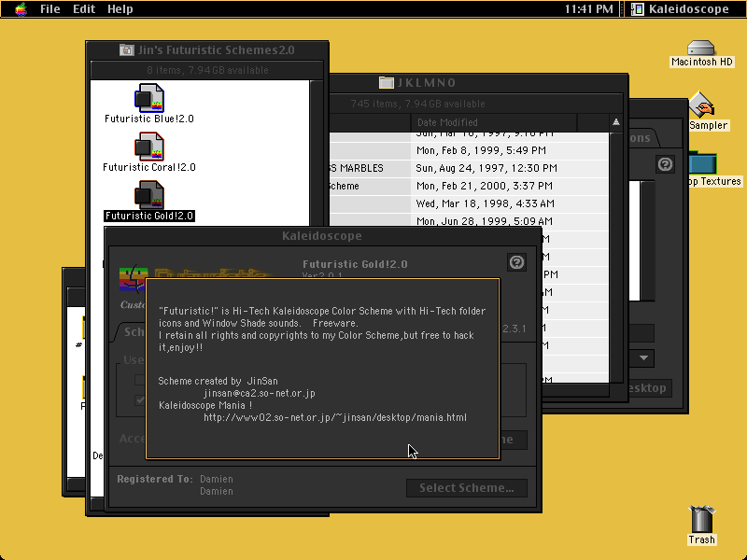Open the Edit menu
Image resolution: width=747 pixels, height=560 pixels.
click(x=84, y=9)
